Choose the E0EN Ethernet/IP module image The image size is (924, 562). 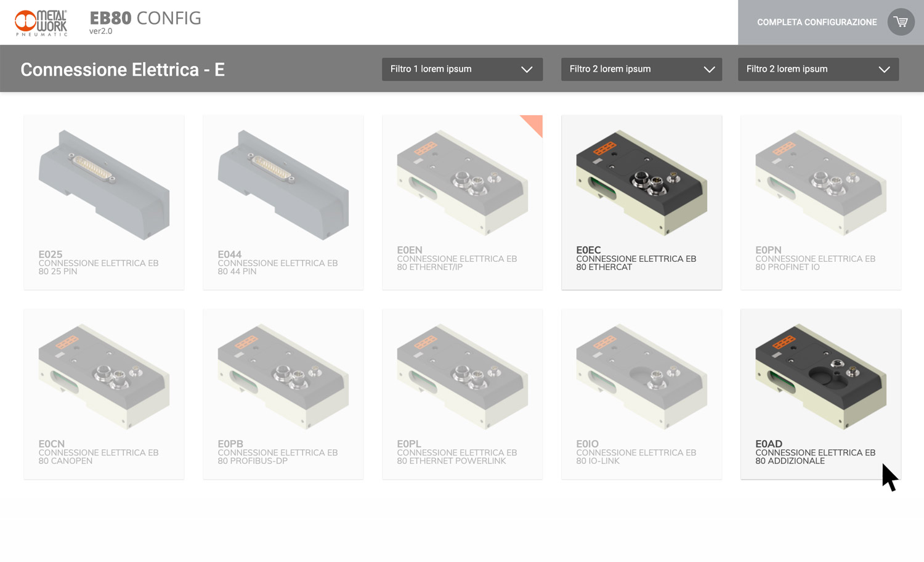tap(463, 182)
